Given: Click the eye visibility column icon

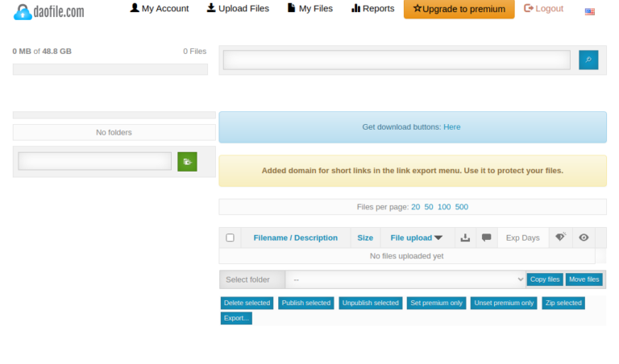Looking at the screenshot, I should pyautogui.click(x=584, y=238).
